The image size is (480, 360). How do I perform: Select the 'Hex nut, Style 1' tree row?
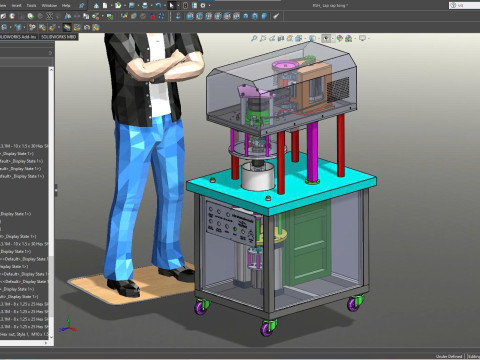point(24,334)
